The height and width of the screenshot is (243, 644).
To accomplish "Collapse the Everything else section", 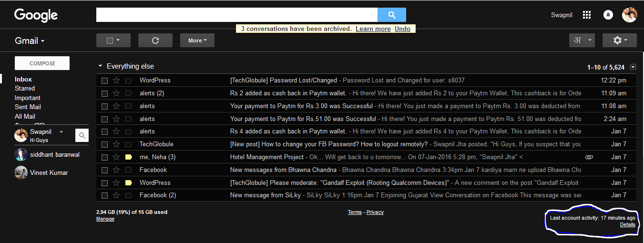I will tap(100, 67).
